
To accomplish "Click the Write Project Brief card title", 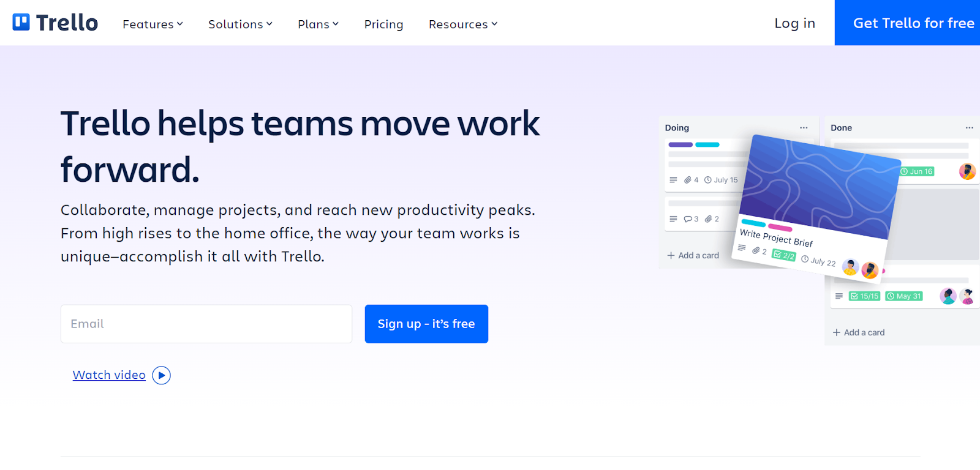I will tap(776, 237).
